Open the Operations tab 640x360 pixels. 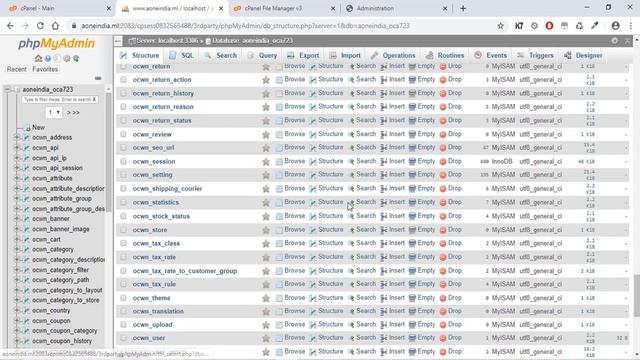[393, 56]
